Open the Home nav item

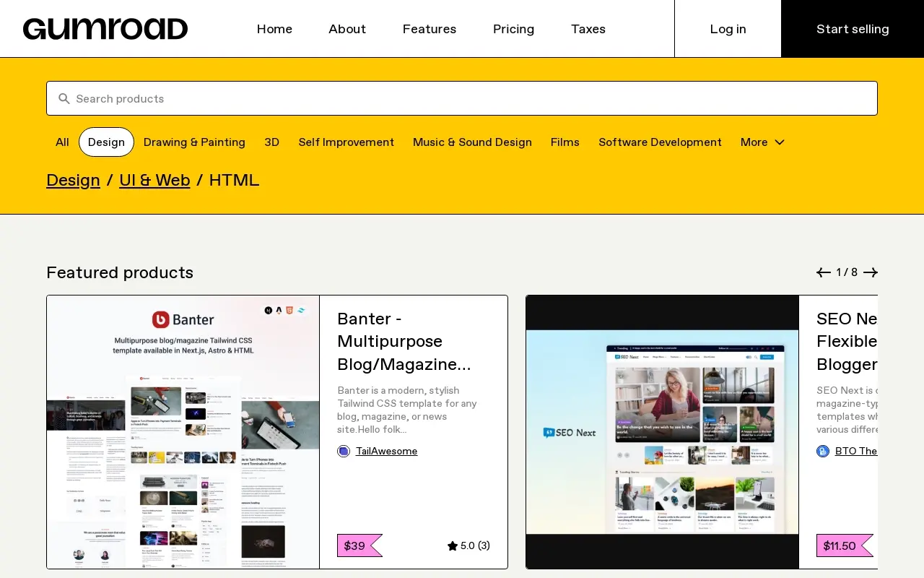click(x=274, y=29)
